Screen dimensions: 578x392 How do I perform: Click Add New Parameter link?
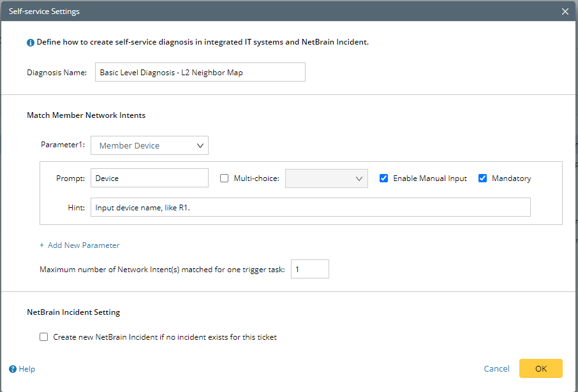point(80,245)
